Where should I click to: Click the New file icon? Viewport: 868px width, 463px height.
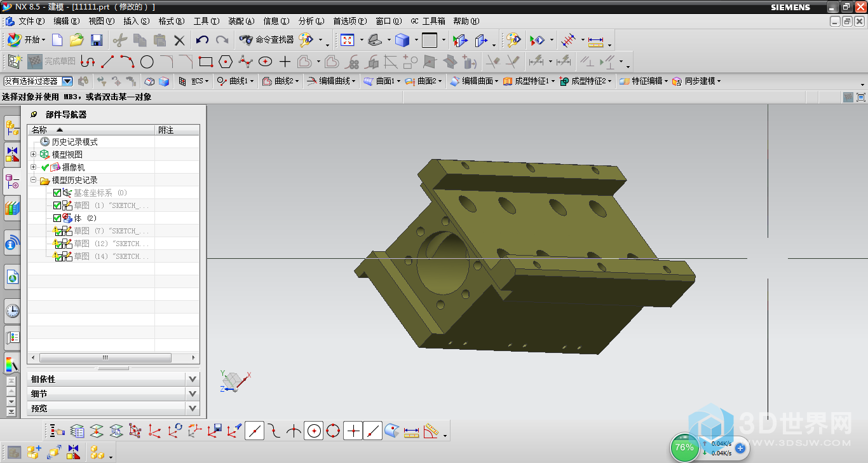57,40
